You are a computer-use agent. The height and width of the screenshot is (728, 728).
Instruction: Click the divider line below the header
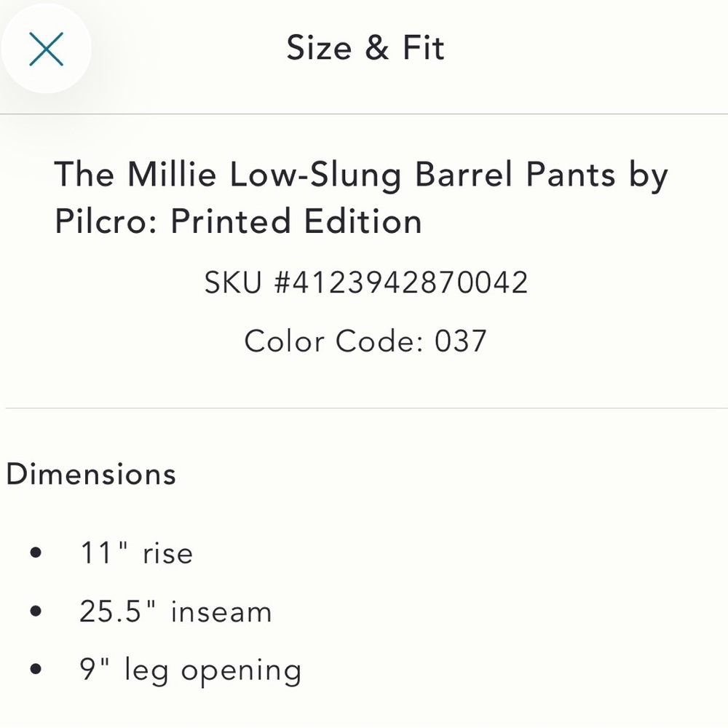point(364,114)
